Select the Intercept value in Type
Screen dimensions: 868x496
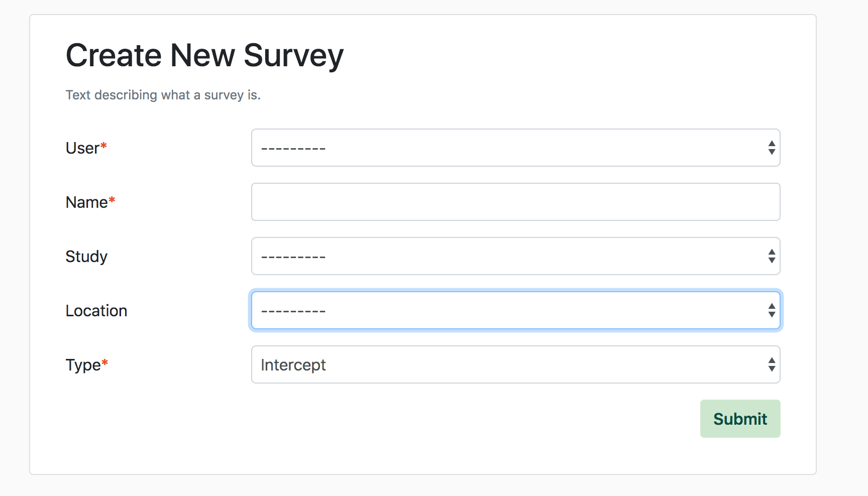point(293,364)
